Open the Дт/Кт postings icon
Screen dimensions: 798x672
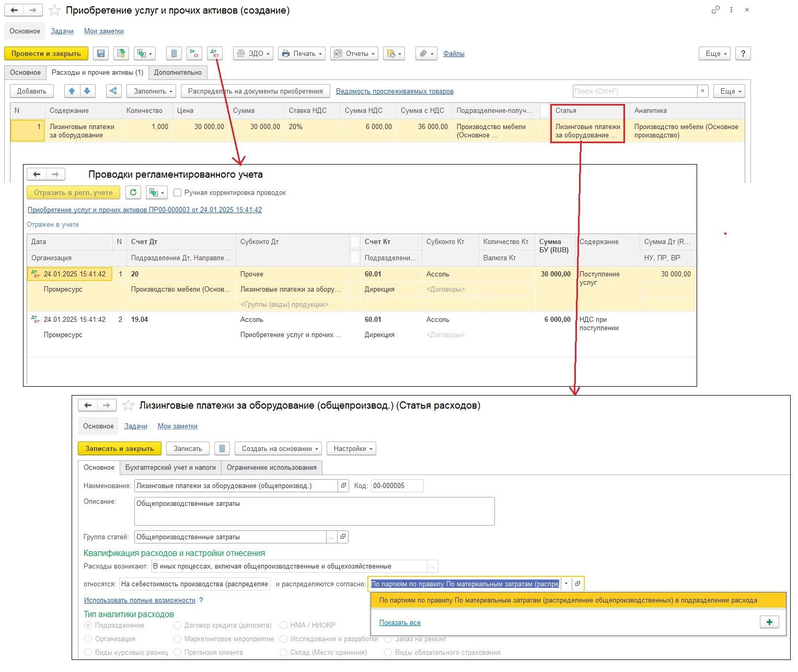tap(214, 53)
